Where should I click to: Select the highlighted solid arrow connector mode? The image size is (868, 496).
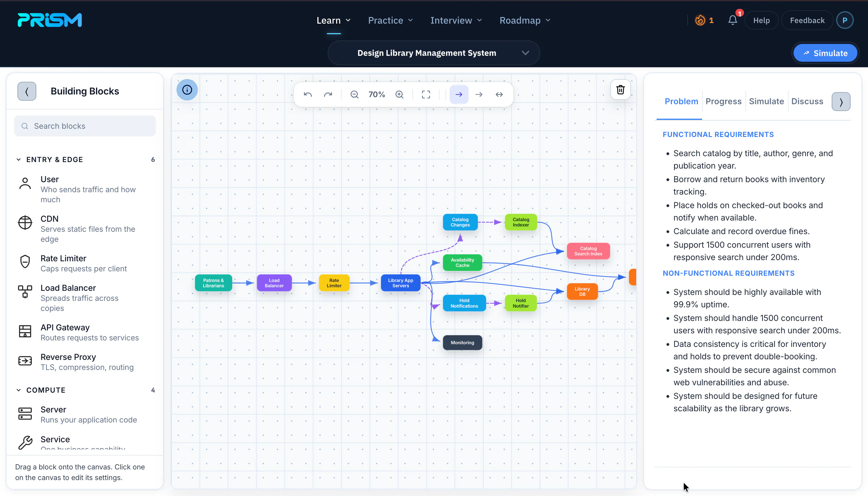(459, 94)
